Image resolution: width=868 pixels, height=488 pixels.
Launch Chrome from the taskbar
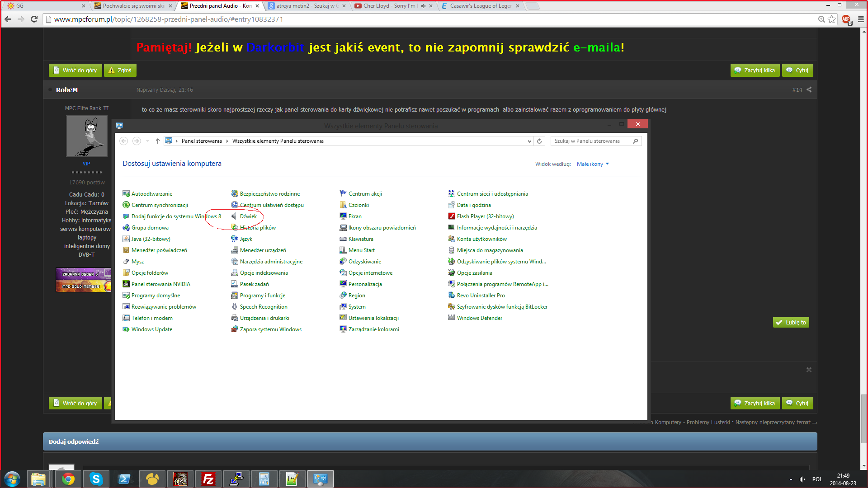tap(68, 479)
